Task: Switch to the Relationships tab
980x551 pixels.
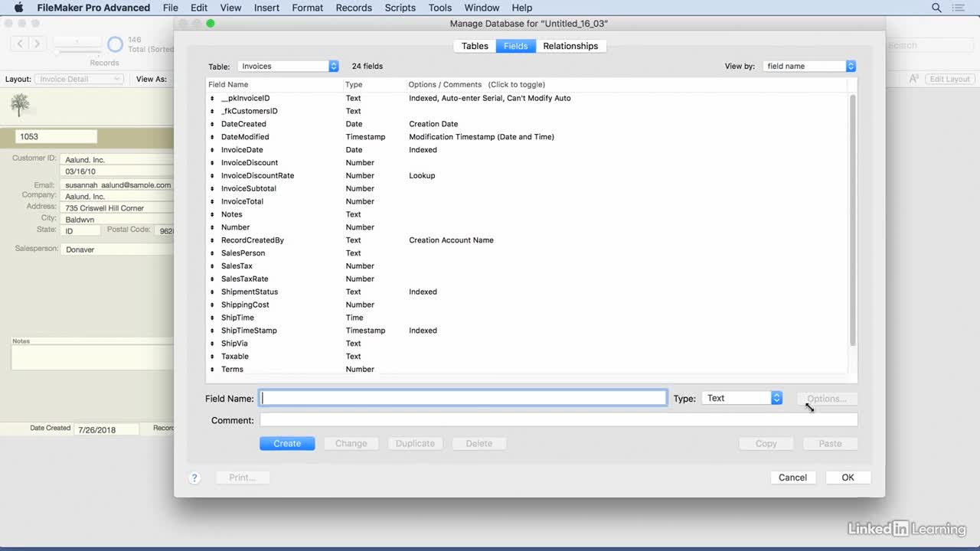Action: 570,46
